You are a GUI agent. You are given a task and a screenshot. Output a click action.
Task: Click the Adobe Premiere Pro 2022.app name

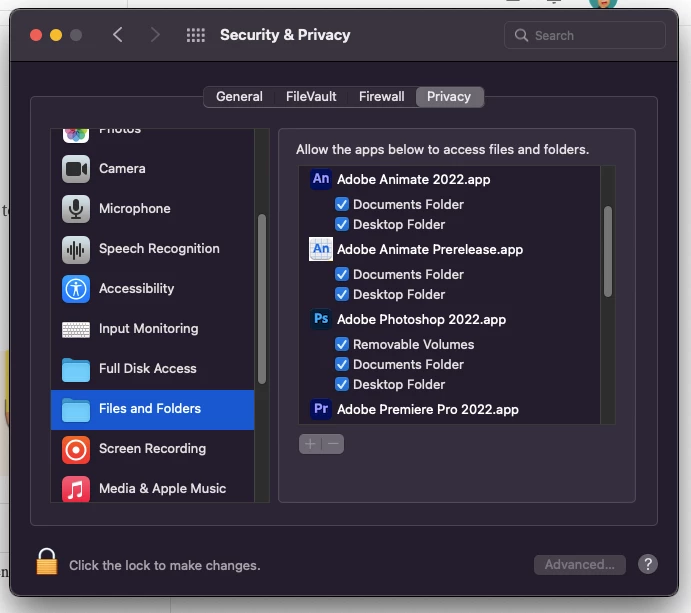pyautogui.click(x=427, y=409)
